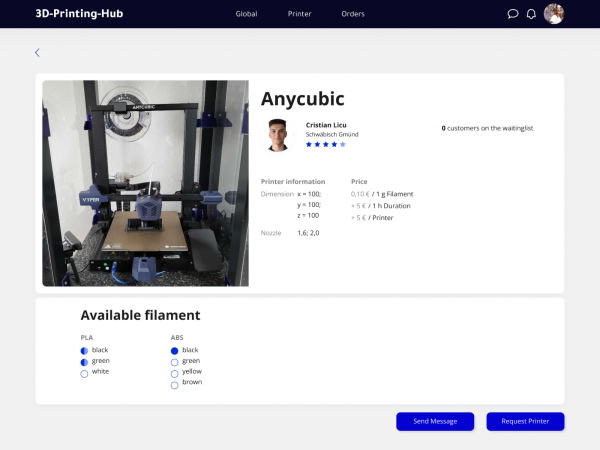Screen dimensions: 600x450
Task: Click the Schwäbisch Gmünd location text
Action: coord(332,134)
